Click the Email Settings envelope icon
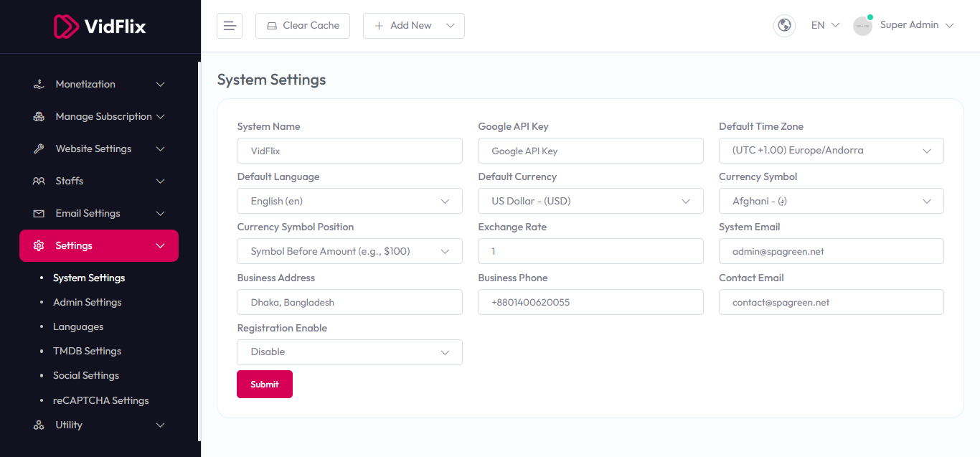The width and height of the screenshot is (980, 457). [x=39, y=214]
